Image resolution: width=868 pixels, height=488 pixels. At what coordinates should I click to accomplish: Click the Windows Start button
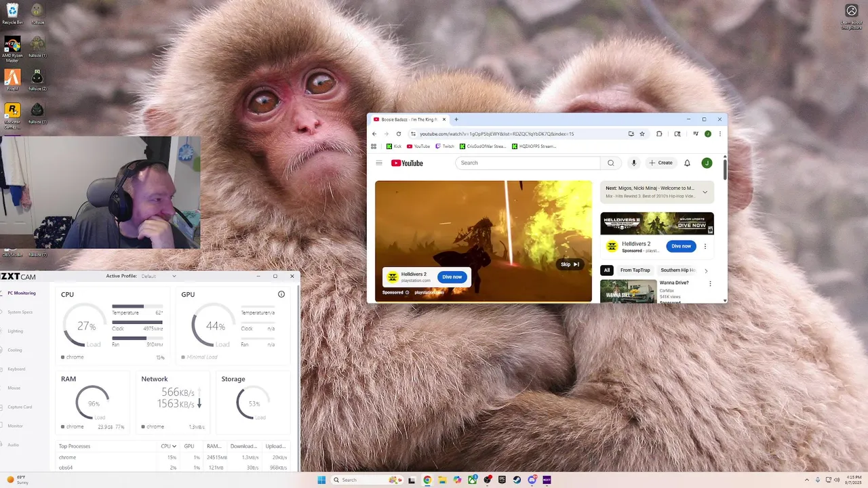321,480
